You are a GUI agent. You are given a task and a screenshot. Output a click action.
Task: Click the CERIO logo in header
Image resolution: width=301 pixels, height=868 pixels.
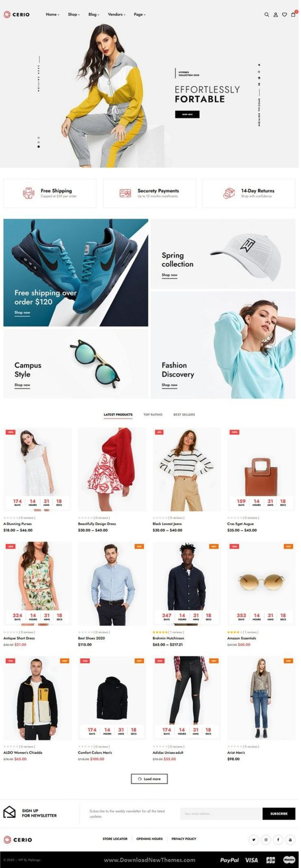(x=17, y=14)
